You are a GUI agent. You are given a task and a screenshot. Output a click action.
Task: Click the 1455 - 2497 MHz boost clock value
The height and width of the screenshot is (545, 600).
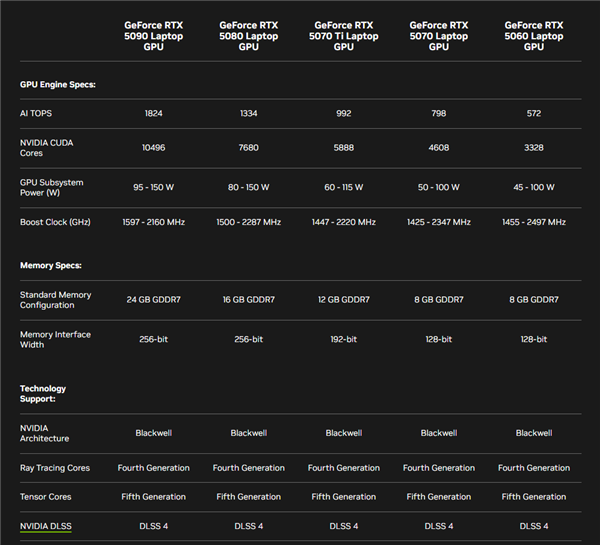[533, 222]
